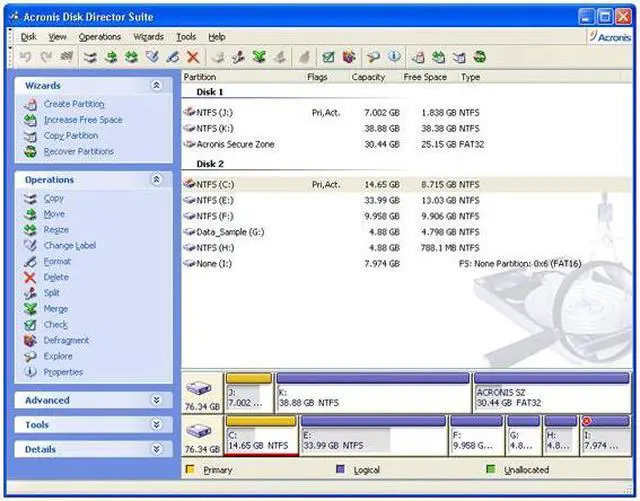640x501 pixels.
Task: Expand the Details panel
Action: [156, 449]
